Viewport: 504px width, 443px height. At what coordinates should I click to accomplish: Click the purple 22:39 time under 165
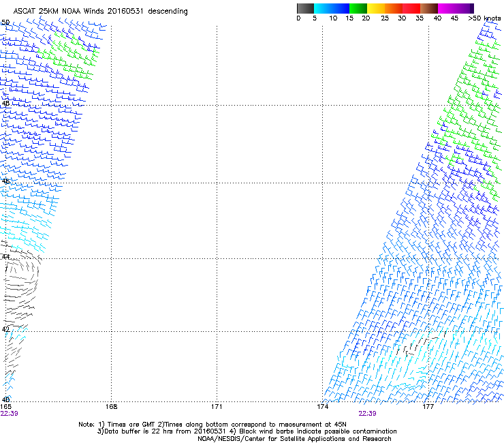coord(9,414)
